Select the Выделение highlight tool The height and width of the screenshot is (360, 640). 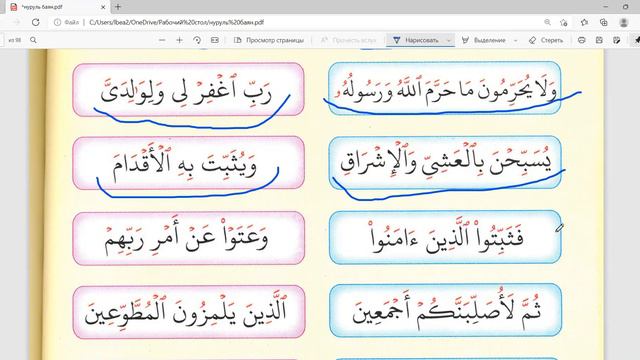(x=484, y=40)
